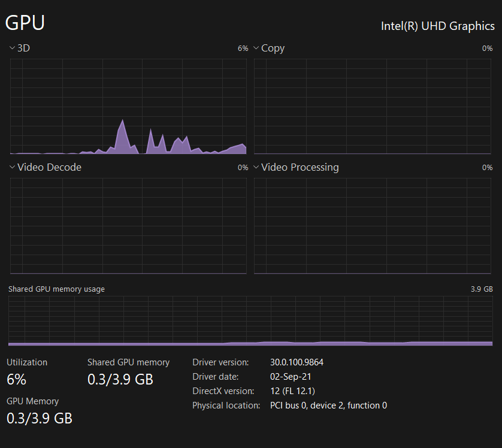The height and width of the screenshot is (448, 502).
Task: Click the Utilization 6% value
Action: (x=16, y=380)
